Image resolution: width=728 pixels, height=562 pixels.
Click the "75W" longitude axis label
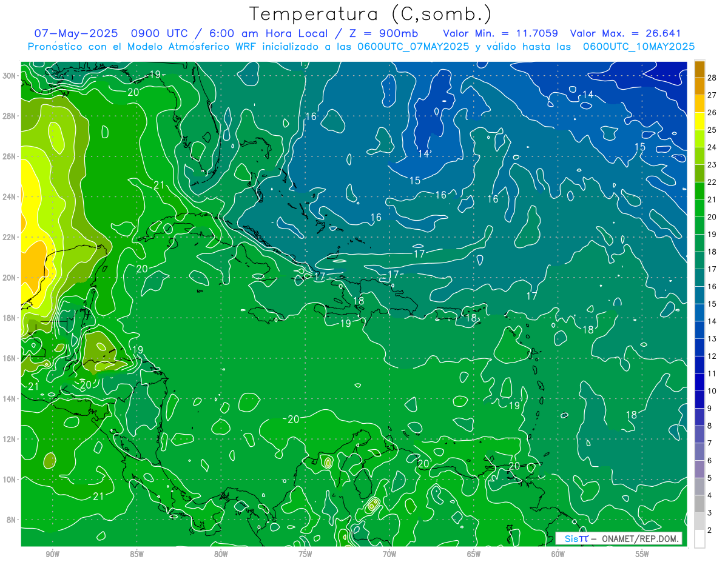[x=305, y=554]
